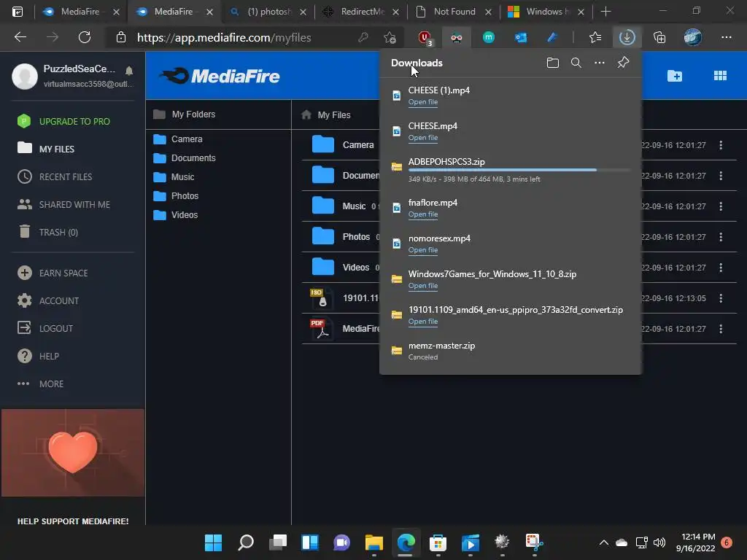Open file link for Windows7Games zip
This screenshot has height=560, width=747.
(x=422, y=286)
